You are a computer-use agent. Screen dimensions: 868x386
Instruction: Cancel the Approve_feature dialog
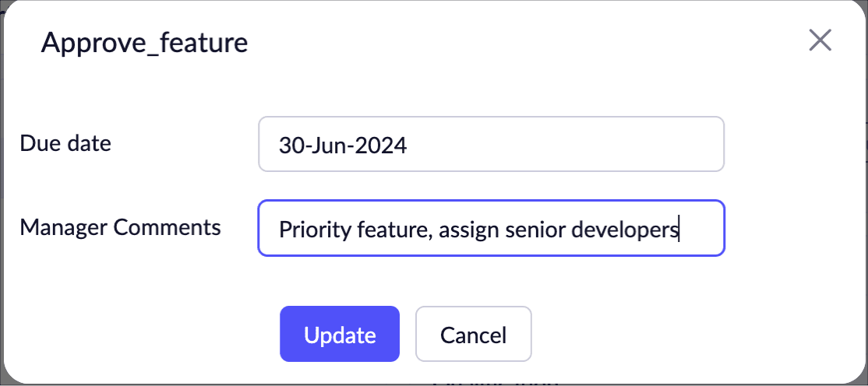click(x=473, y=334)
